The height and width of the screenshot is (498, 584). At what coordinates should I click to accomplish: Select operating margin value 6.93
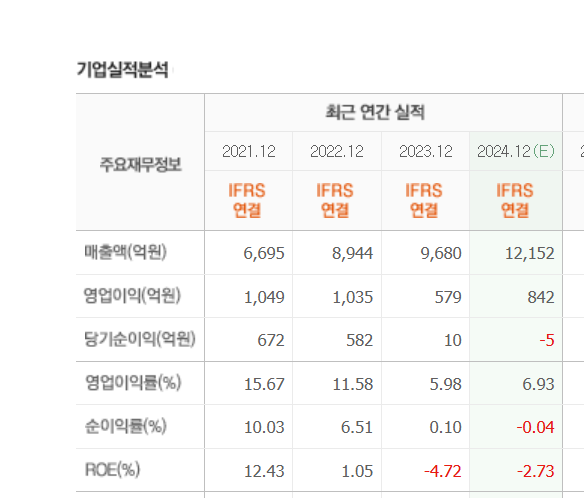point(539,384)
